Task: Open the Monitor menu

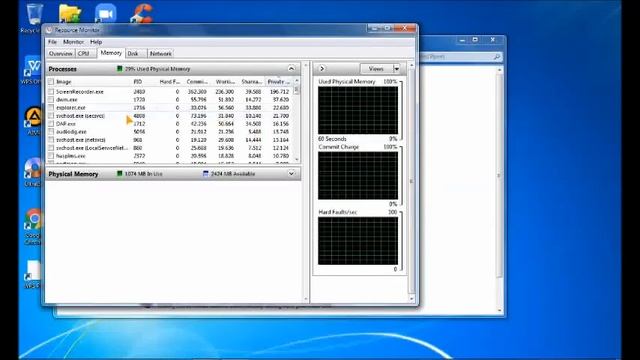Action: point(73,42)
